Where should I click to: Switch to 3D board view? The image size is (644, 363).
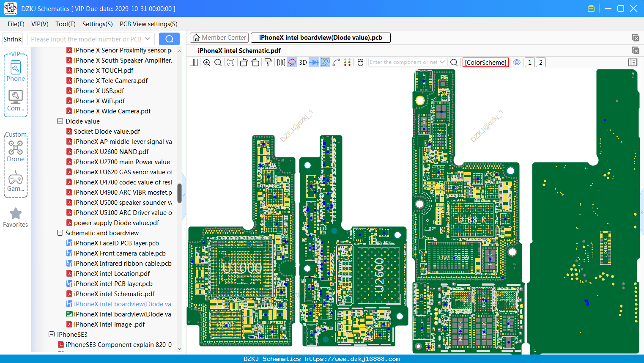[303, 63]
